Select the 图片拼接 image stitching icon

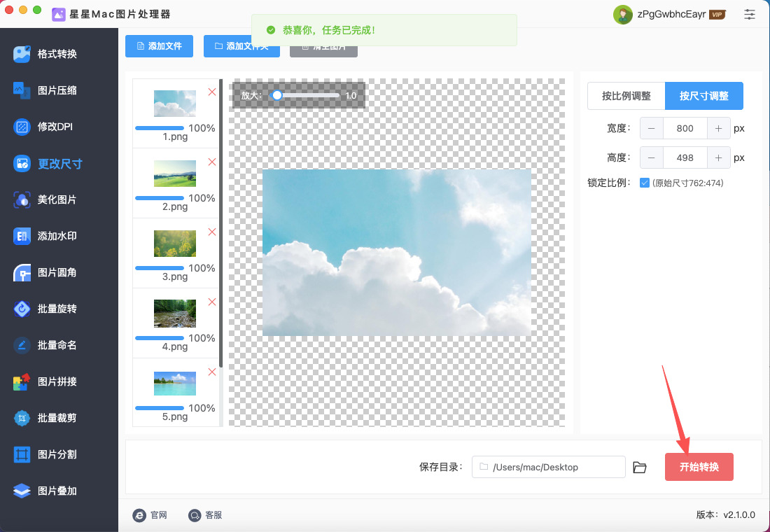pyautogui.click(x=22, y=381)
